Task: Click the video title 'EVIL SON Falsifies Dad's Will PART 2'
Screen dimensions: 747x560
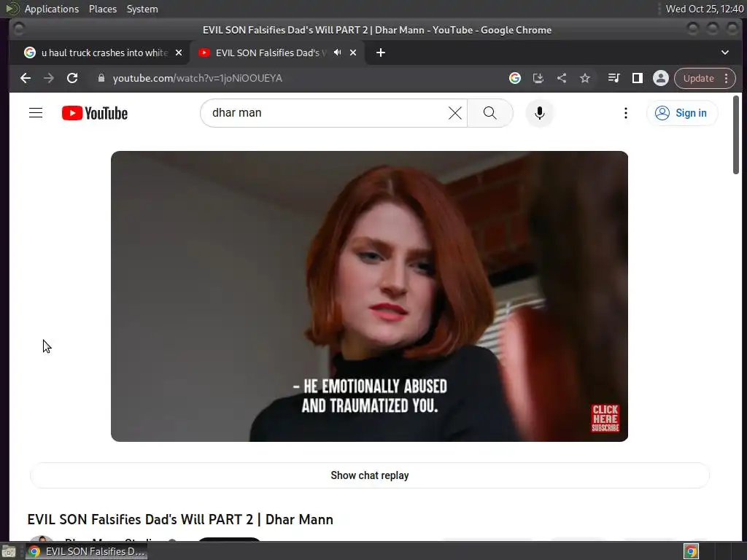Action: (x=180, y=519)
